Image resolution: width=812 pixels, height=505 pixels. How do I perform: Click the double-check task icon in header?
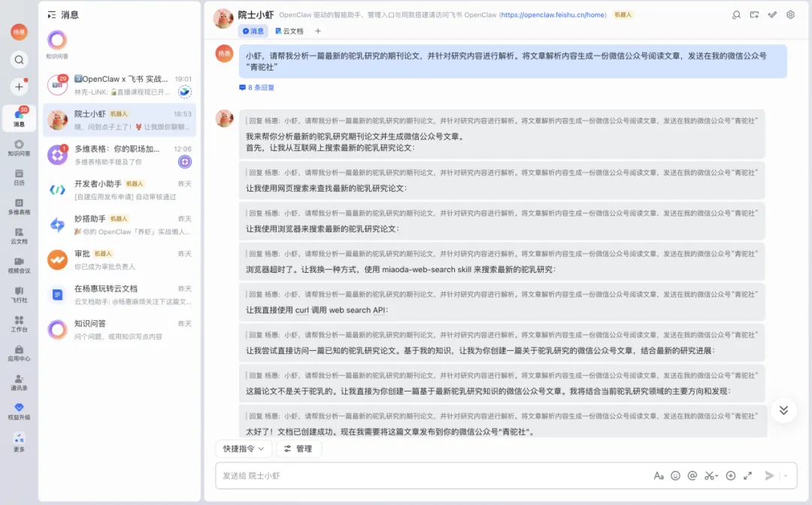[x=772, y=15]
